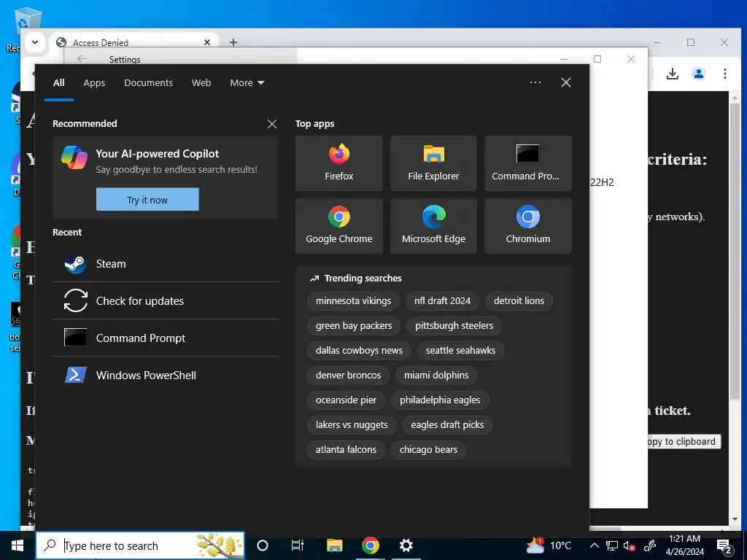Image resolution: width=747 pixels, height=560 pixels.
Task: Select the Access Denied browser tab
Action: tap(133, 42)
